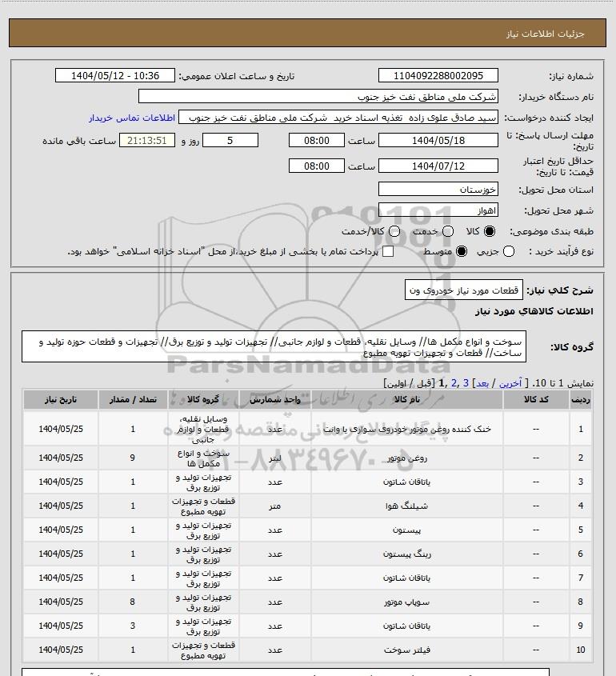Click the response deadline hour 08:00 field
Screen dimensions: 616x676
pos(317,141)
